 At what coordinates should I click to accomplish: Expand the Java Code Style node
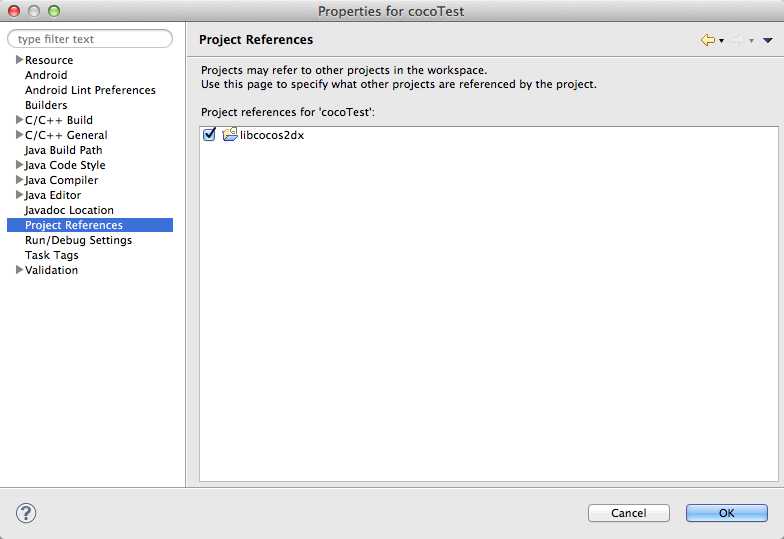(x=19, y=164)
